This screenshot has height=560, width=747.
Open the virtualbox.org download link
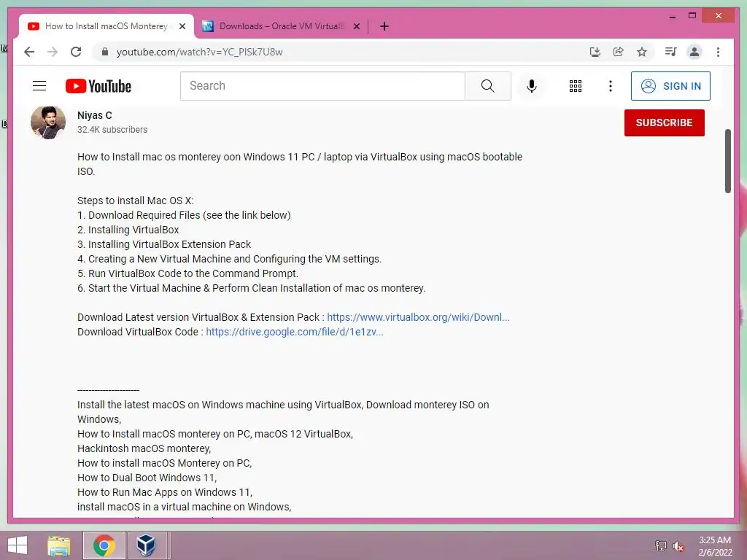coord(418,317)
